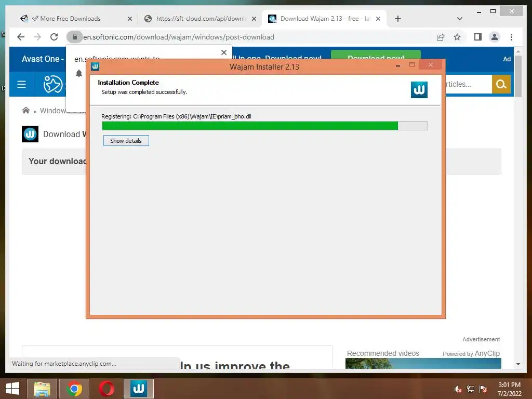Image resolution: width=532 pixels, height=399 pixels.
Task: Click the muted volume tray icon
Action: point(458,389)
